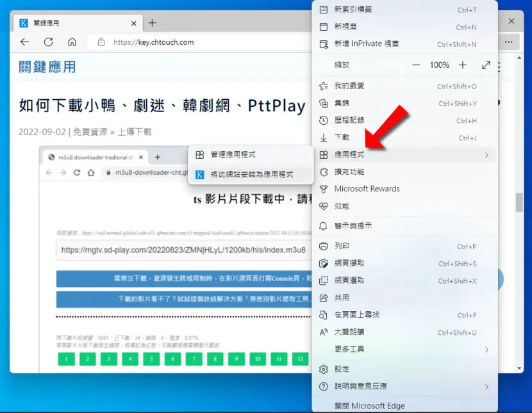This screenshot has height=413, width=532.
Task: Reload the page with refresh icon
Action: tap(49, 42)
